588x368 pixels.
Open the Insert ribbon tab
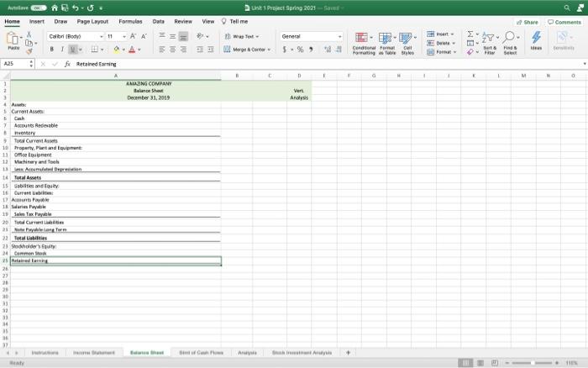pos(37,21)
